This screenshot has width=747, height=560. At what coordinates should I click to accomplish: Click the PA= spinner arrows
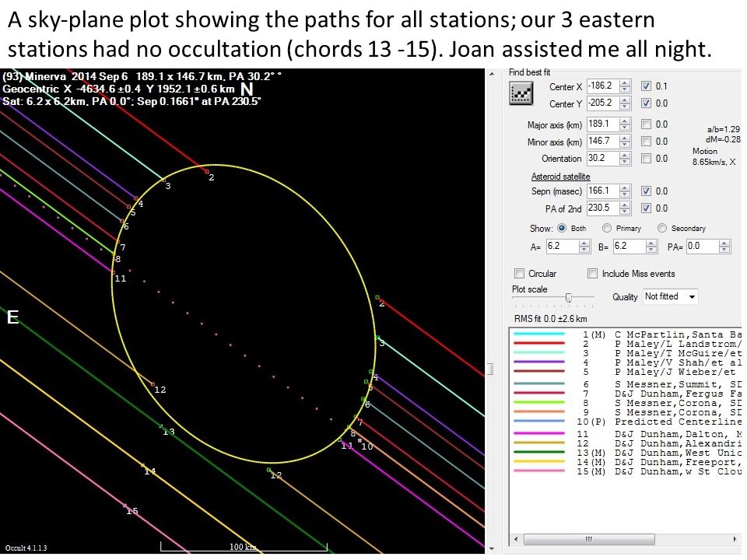tap(724, 247)
